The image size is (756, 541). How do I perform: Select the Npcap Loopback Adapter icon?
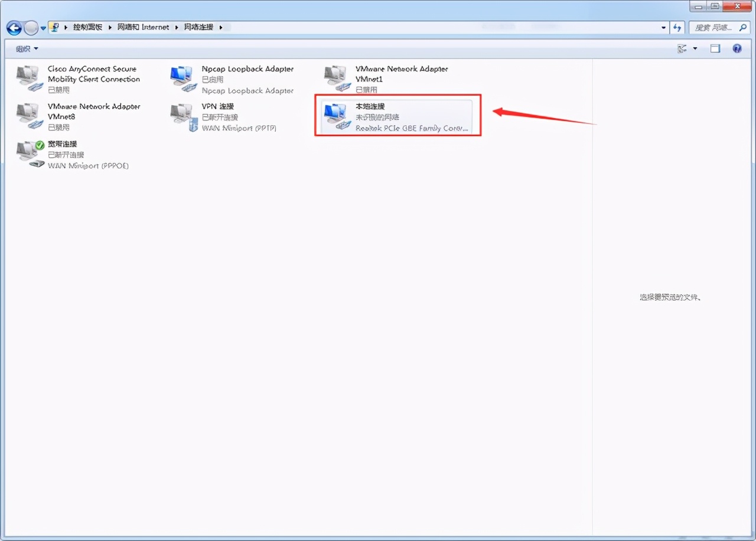click(x=183, y=79)
